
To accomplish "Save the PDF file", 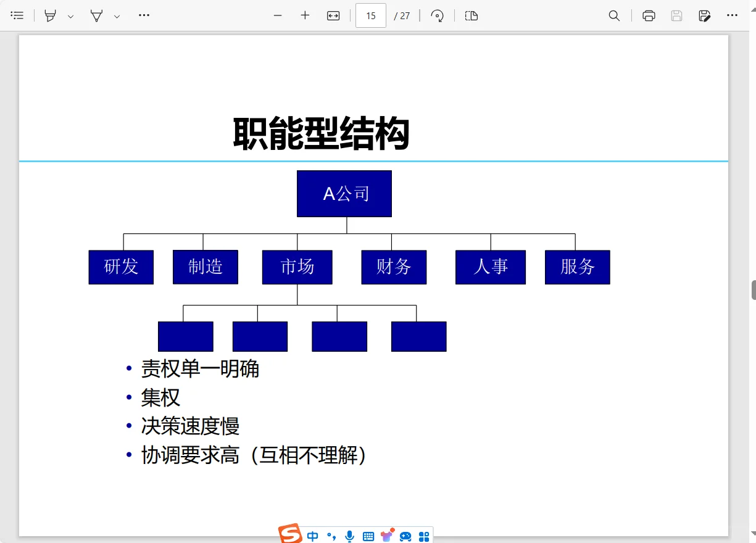I will 676,15.
